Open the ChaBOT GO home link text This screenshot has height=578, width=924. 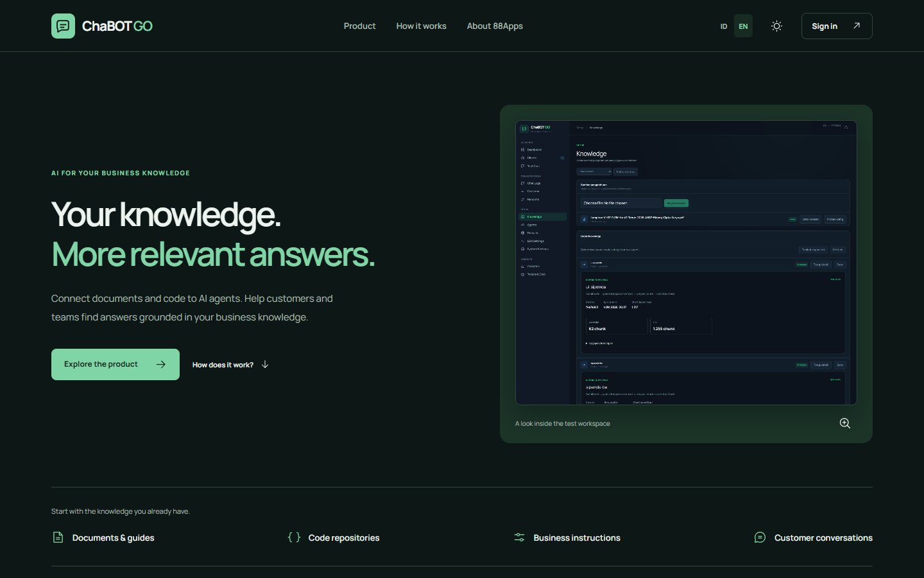(117, 26)
